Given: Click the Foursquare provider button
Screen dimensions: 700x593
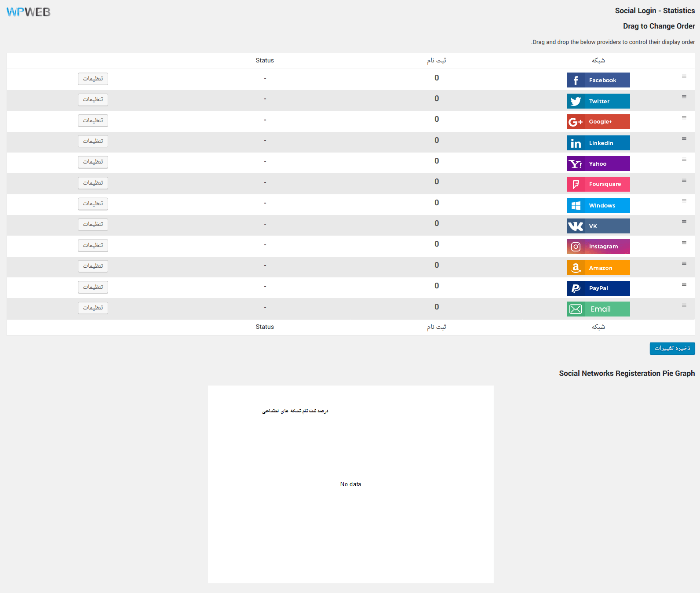Looking at the screenshot, I should [x=598, y=184].
